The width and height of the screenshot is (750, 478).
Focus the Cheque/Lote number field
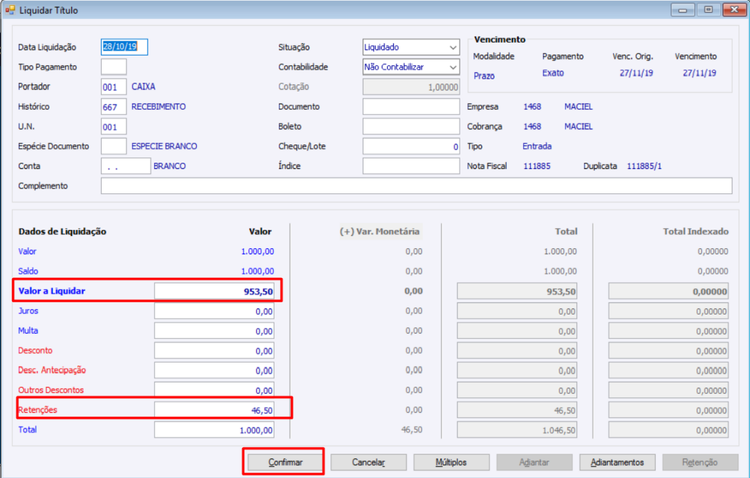click(411, 146)
